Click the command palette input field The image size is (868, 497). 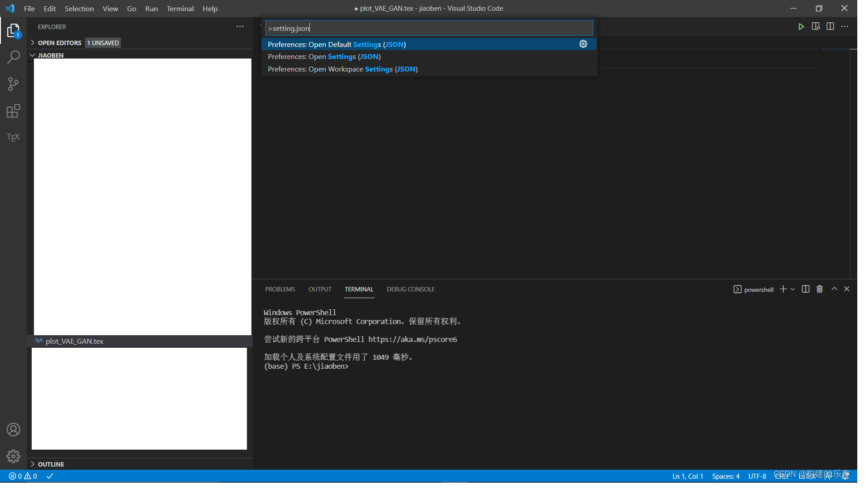(x=429, y=28)
